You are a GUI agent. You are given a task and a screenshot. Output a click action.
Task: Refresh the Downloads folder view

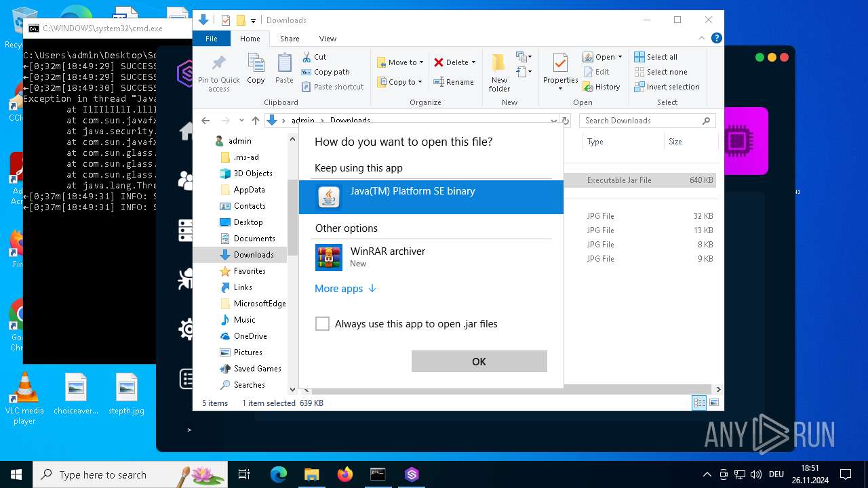566,121
